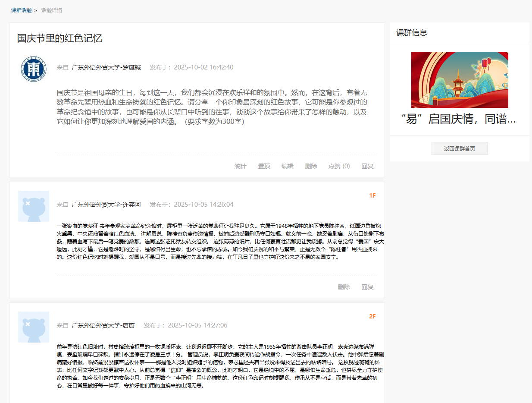Open the National Day course group banner image
Screen dimensions: 532x403
[460, 80]
